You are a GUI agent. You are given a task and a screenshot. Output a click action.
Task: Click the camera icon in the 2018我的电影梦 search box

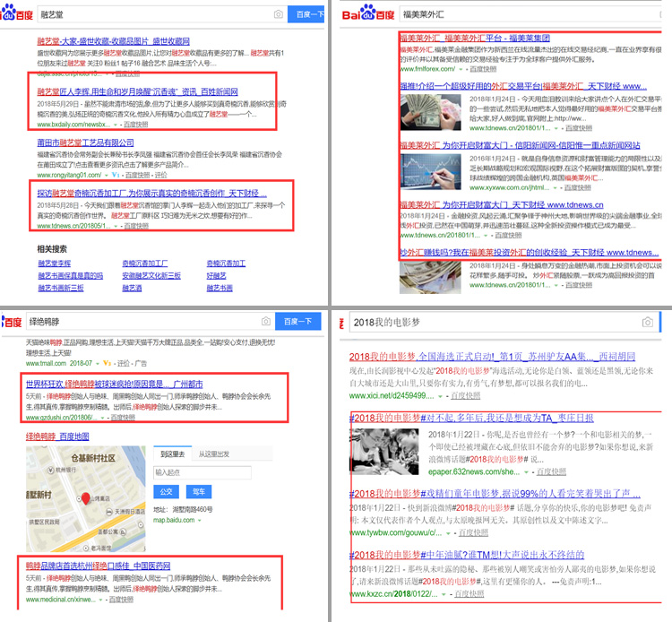coord(648,322)
